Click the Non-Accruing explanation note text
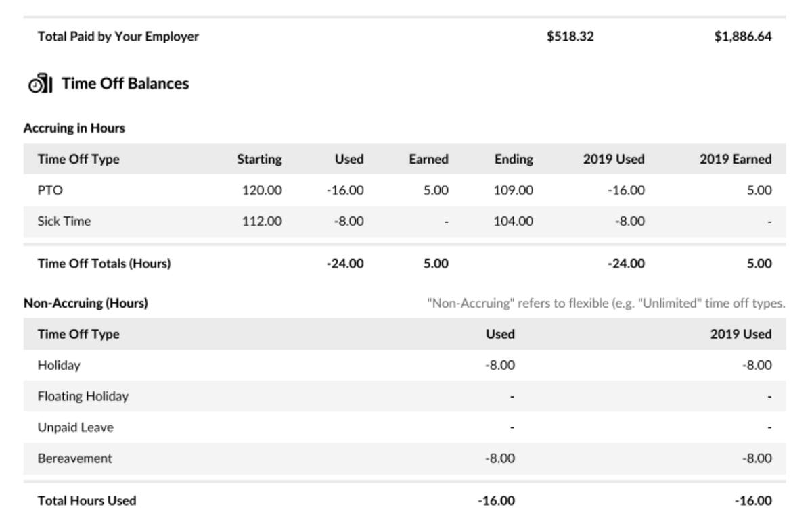 click(606, 304)
